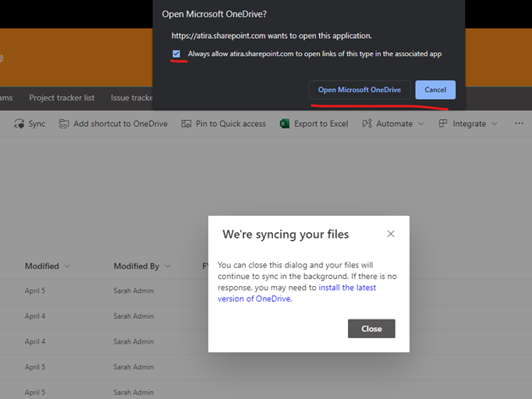532x399 pixels.
Task: Open the Modified column sort dropdown
Action: [x=67, y=266]
